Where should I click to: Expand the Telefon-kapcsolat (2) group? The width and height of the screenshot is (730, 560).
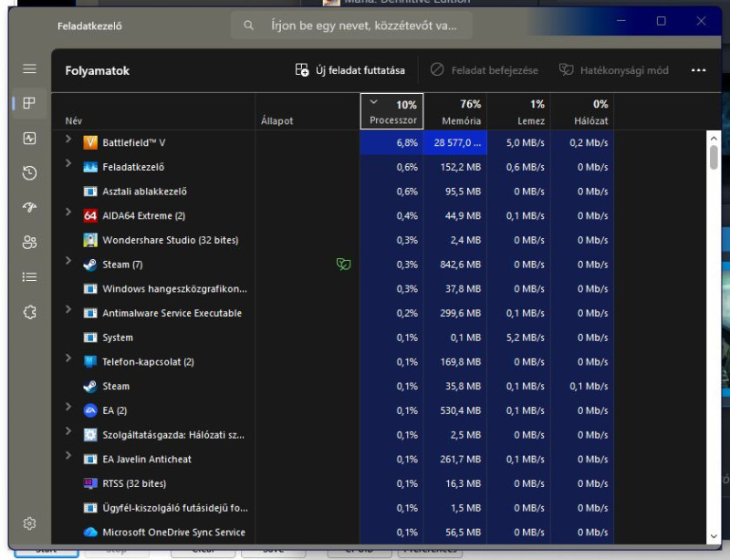tap(68, 358)
